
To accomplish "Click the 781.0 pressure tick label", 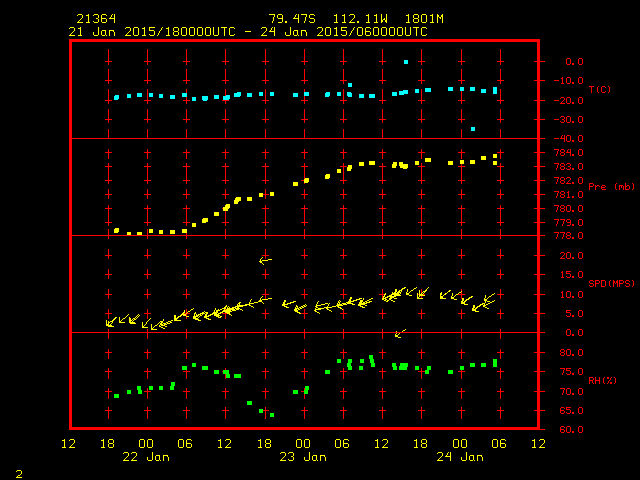I will (569, 195).
